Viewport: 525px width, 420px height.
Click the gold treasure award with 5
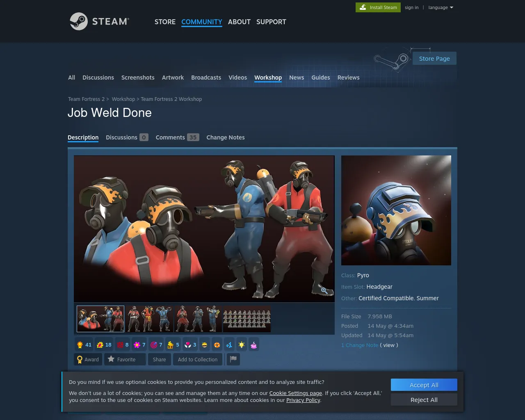pyautogui.click(x=173, y=345)
